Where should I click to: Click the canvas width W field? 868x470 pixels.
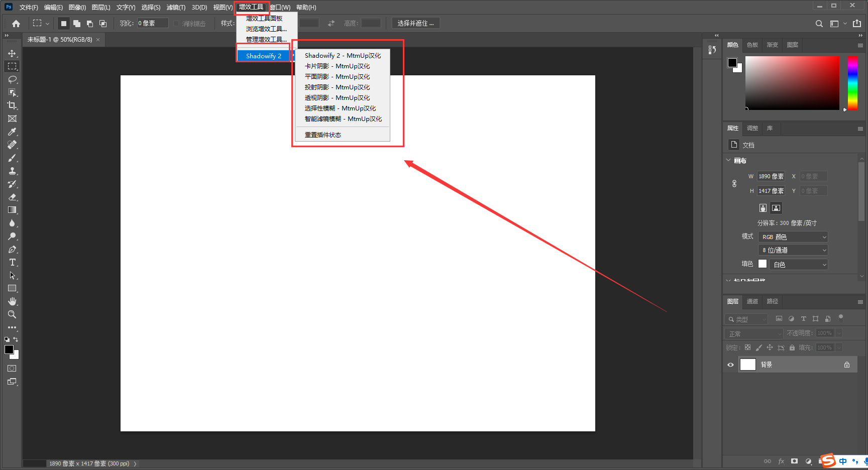click(x=771, y=176)
